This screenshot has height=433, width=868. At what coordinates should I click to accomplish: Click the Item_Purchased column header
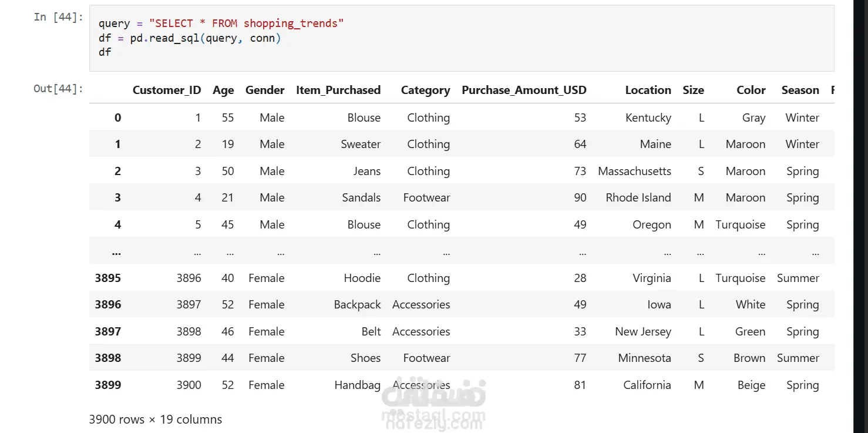tap(338, 90)
